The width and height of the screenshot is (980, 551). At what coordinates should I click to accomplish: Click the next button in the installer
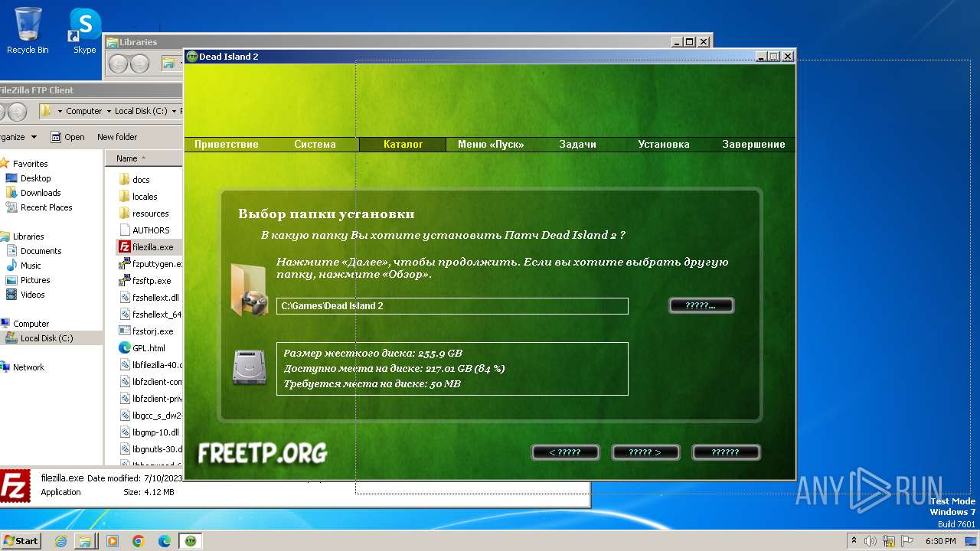[x=646, y=452]
